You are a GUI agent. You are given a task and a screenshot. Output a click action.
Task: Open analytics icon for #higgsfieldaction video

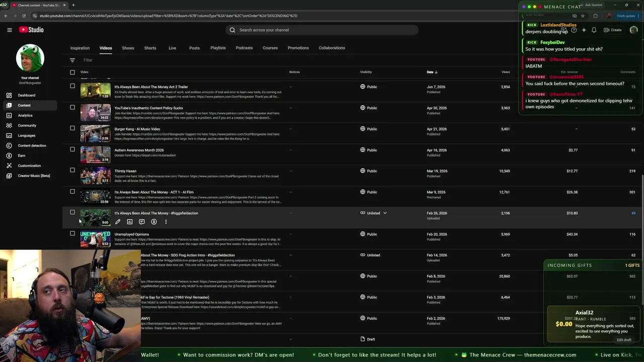point(129,222)
